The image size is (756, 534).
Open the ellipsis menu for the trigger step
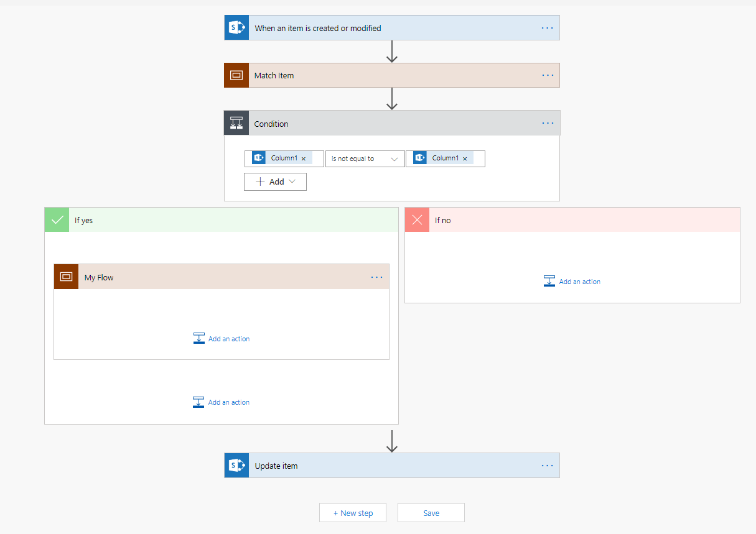(547, 28)
